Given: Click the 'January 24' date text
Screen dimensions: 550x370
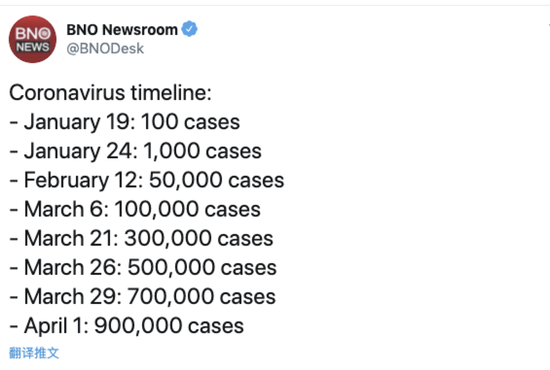Looking at the screenshot, I should coord(79,151).
